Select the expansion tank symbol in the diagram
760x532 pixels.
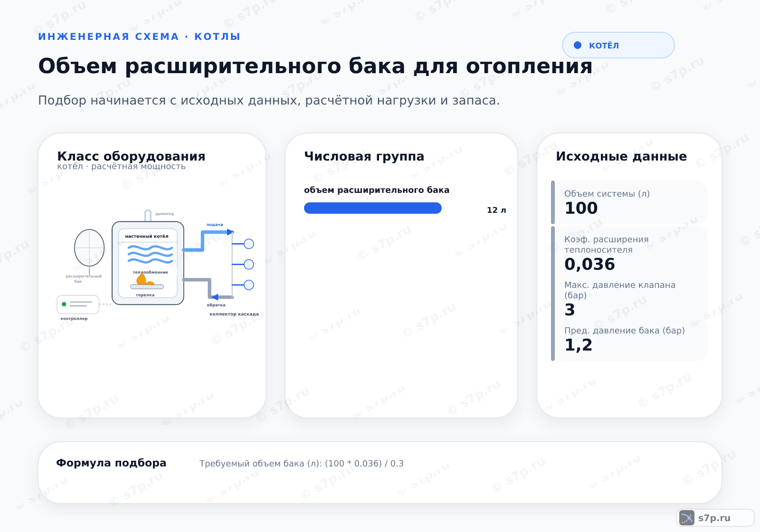(89, 248)
